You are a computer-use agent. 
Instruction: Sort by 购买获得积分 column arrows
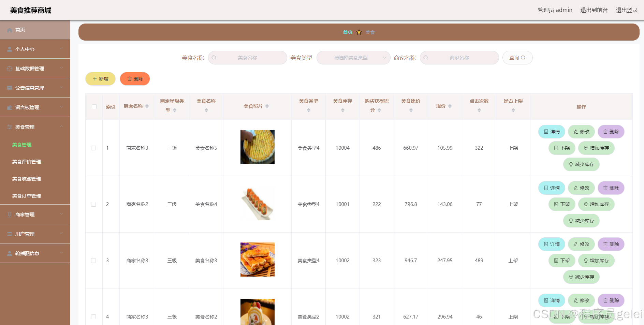point(379,110)
